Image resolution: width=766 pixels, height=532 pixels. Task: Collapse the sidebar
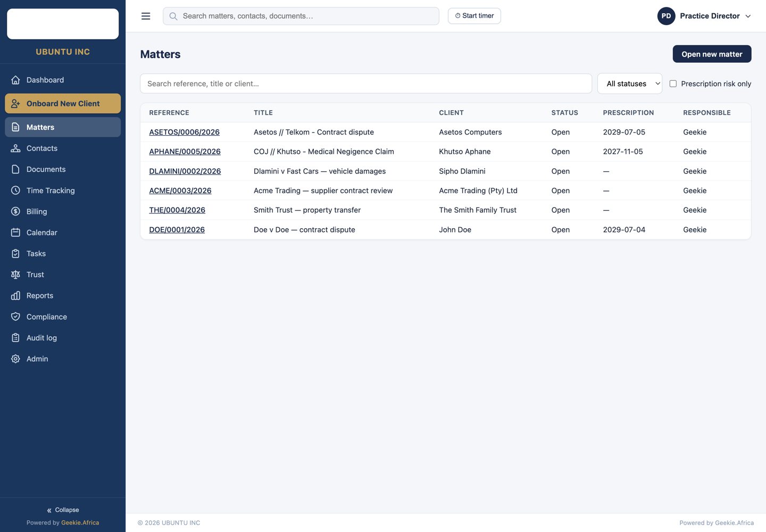click(x=63, y=510)
